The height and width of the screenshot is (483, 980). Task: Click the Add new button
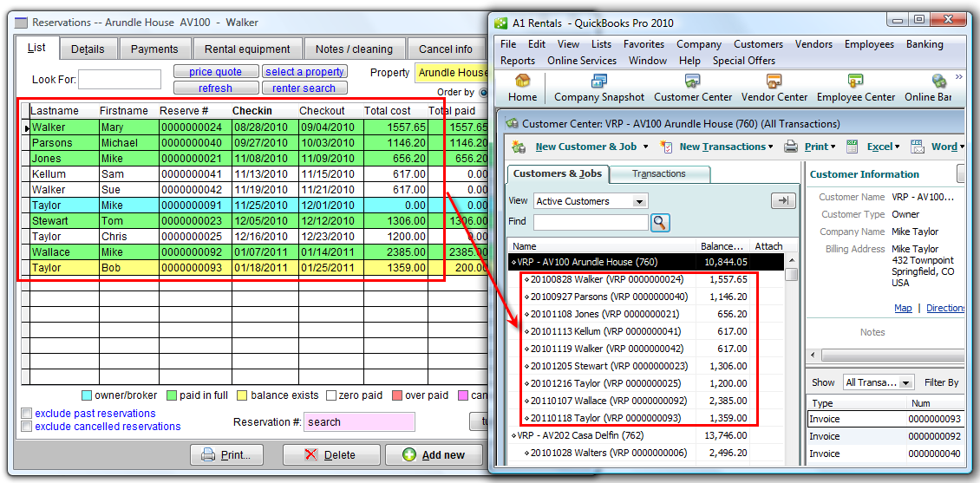(434, 455)
